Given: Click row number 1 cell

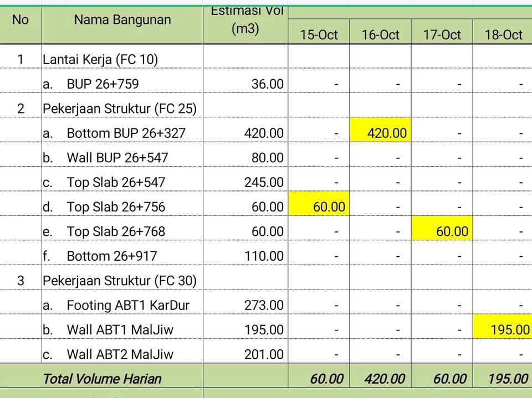Looking at the screenshot, I should click(21, 56).
